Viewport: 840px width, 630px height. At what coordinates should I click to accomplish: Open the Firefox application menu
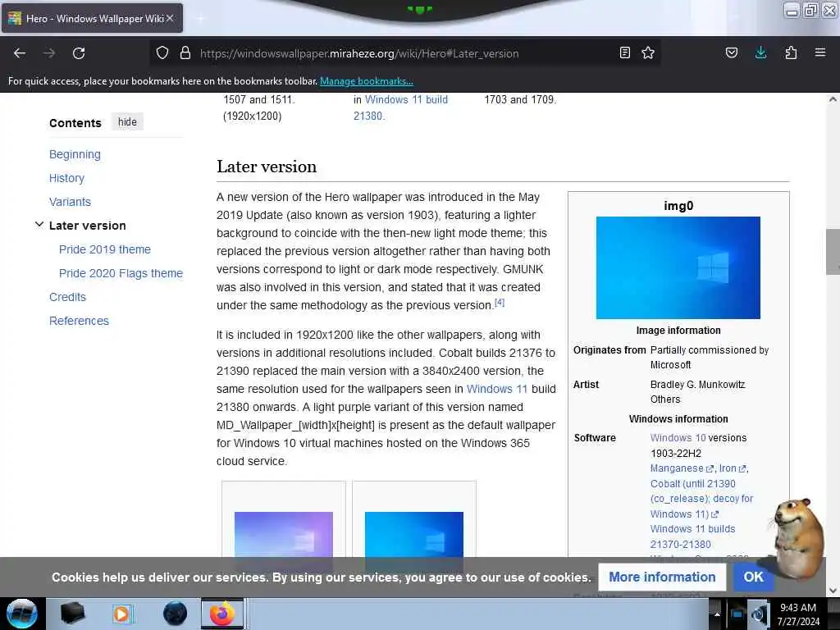[820, 52]
